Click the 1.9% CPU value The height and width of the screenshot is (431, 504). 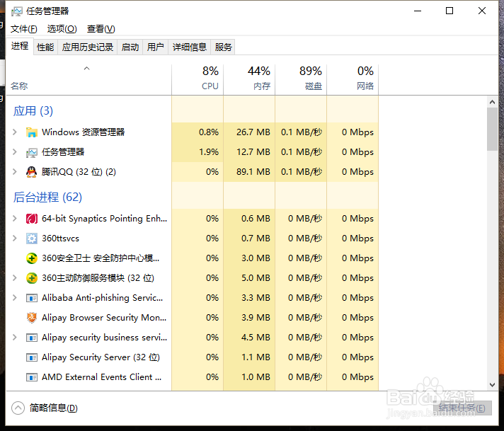click(x=209, y=152)
